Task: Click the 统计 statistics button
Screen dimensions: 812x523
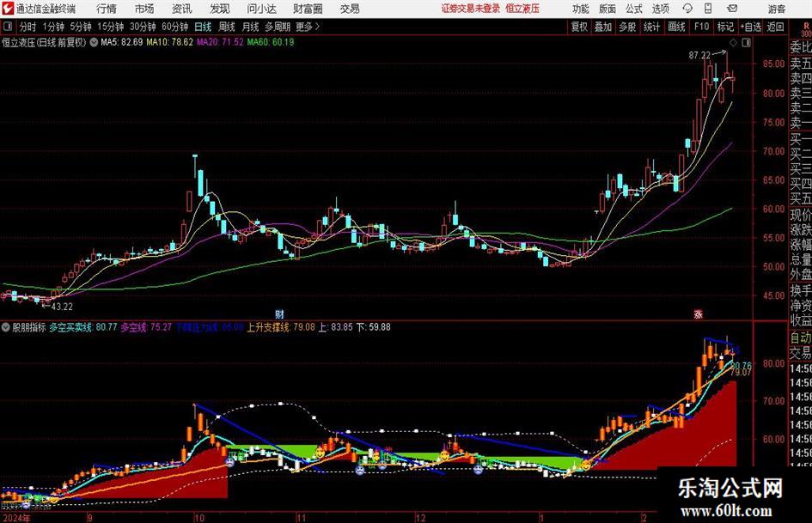Action: pyautogui.click(x=652, y=27)
